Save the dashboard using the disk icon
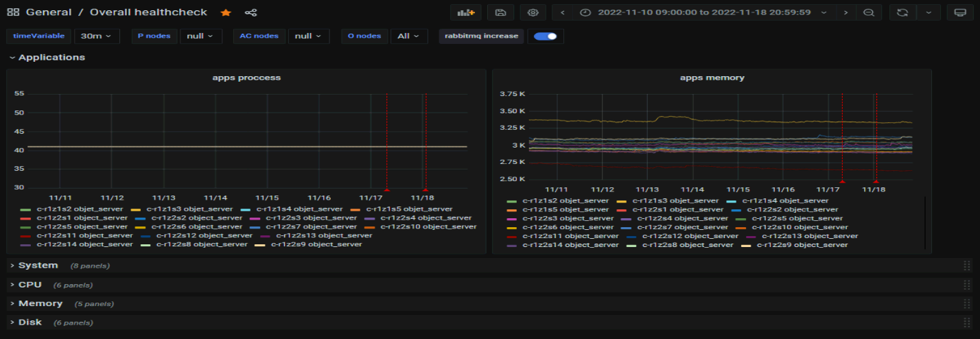 (500, 12)
